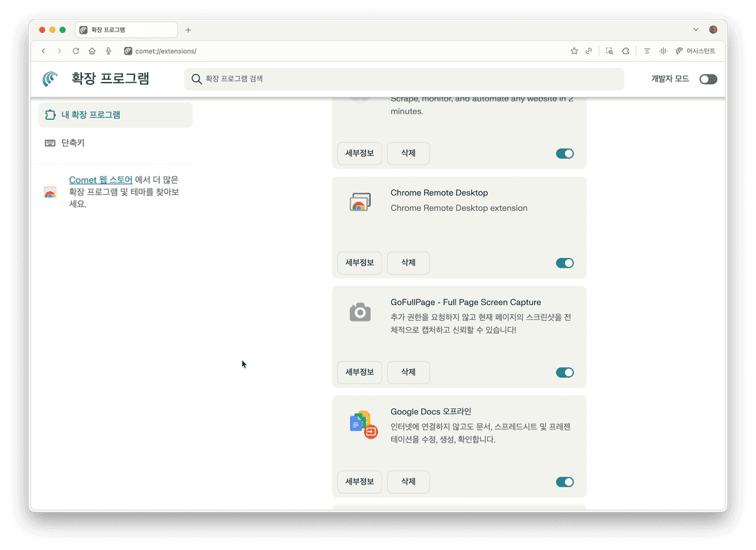Open the voice waveform toolbar icon

(x=664, y=51)
